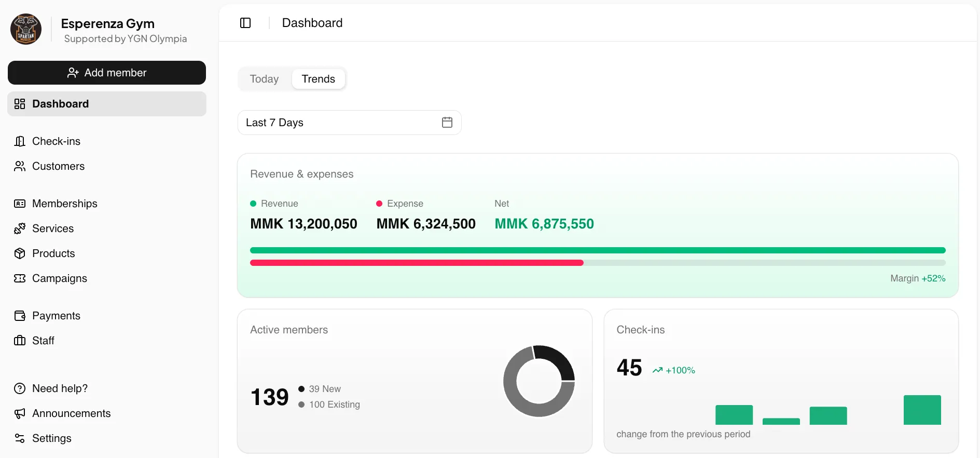Click the Announcements megaphone icon
Viewport: 980px width, 458px height.
20,413
